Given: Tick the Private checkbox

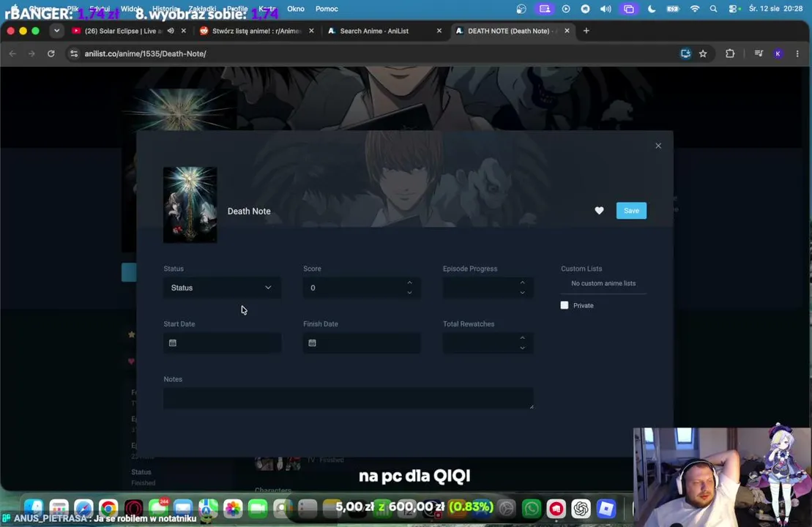Looking at the screenshot, I should click(x=565, y=305).
